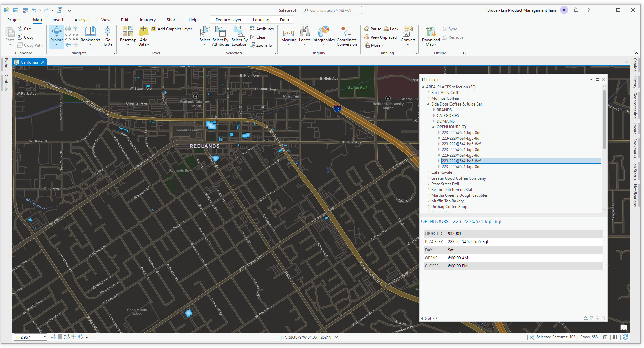Expand the Cafe Royale tree item

428,172
